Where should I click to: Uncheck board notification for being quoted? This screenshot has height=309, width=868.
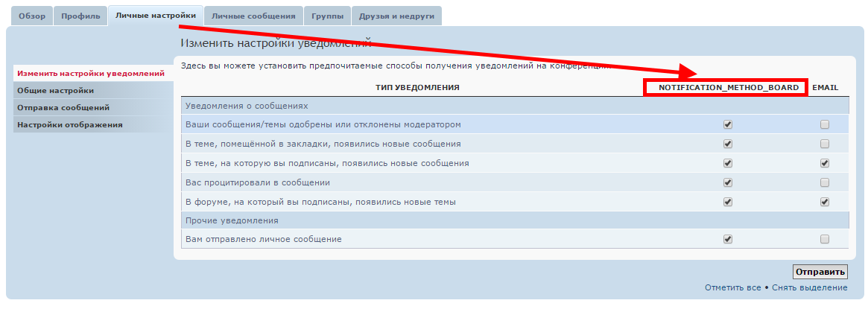pos(728,182)
